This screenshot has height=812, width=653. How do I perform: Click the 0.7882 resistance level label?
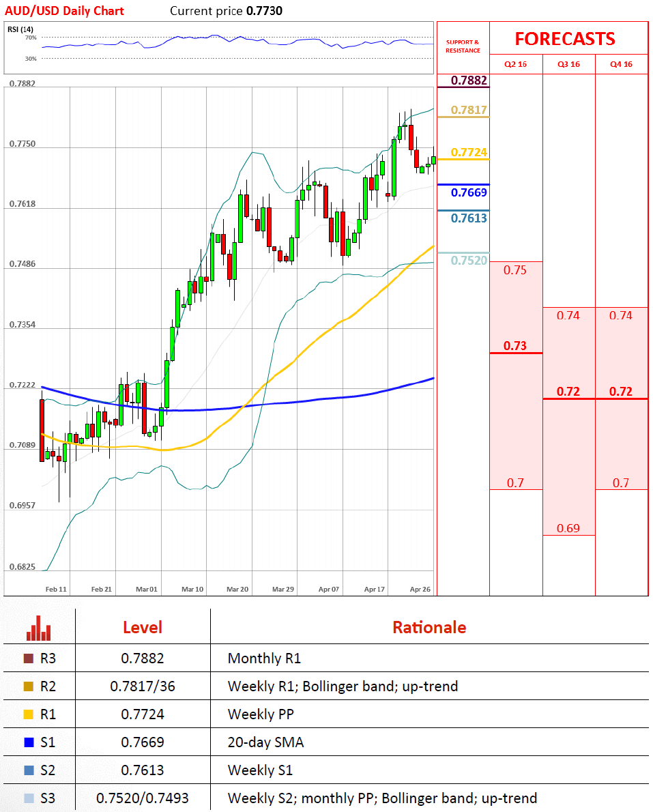click(x=469, y=81)
